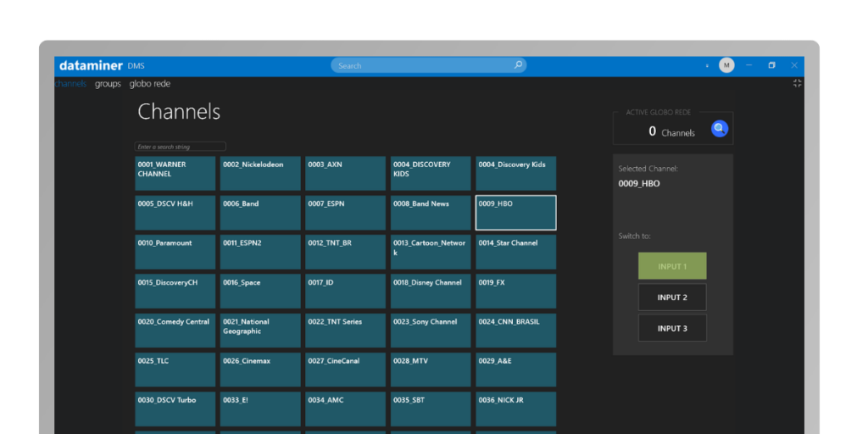Choose channel 0007_ESPN
The width and height of the screenshot is (868, 434).
[346, 213]
